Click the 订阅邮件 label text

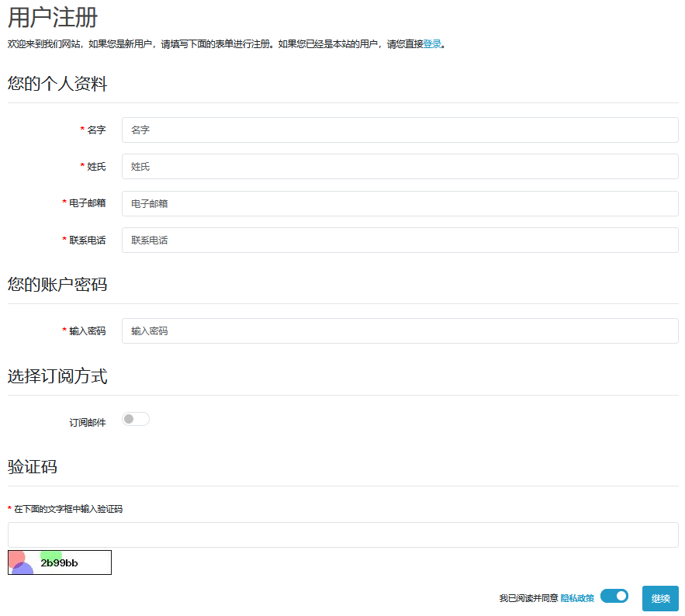[87, 423]
